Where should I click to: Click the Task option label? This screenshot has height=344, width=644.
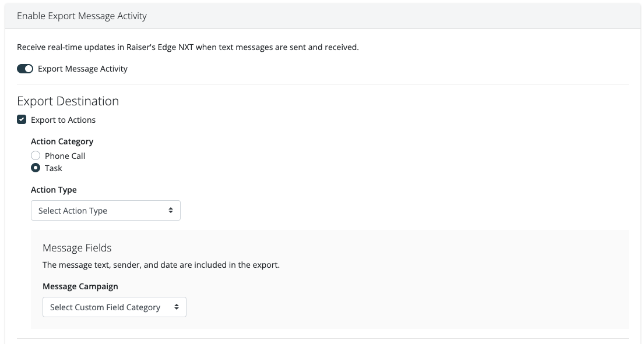53,168
